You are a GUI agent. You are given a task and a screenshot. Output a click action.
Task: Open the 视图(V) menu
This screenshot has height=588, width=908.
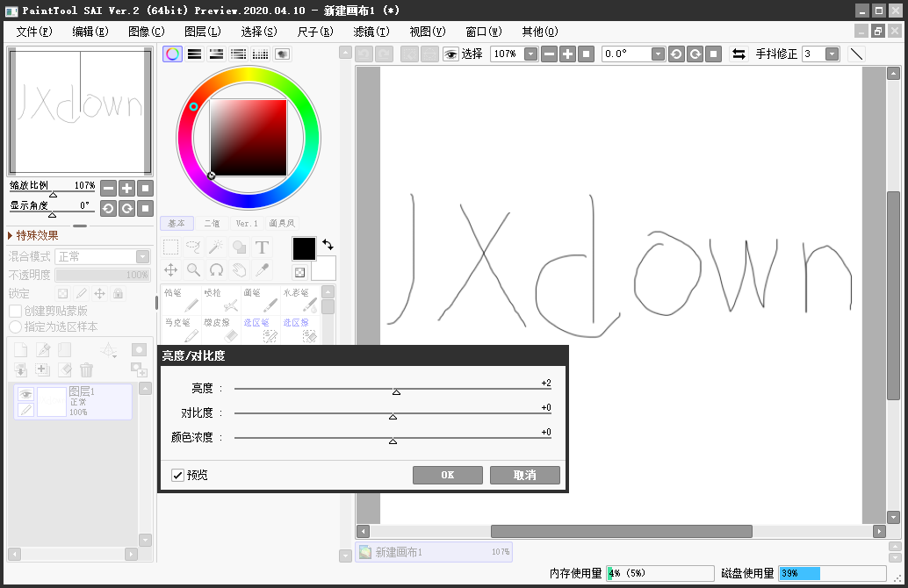[x=428, y=32]
